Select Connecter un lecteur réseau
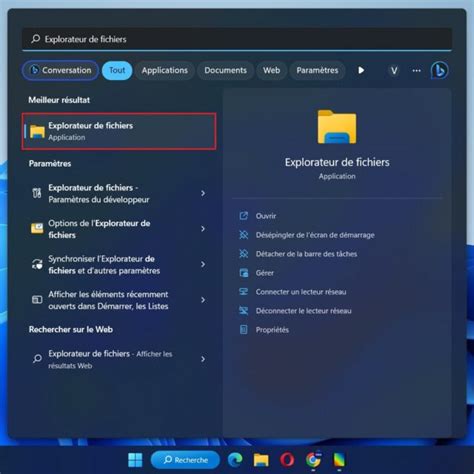Screen dimensions: 474x474 point(301,292)
